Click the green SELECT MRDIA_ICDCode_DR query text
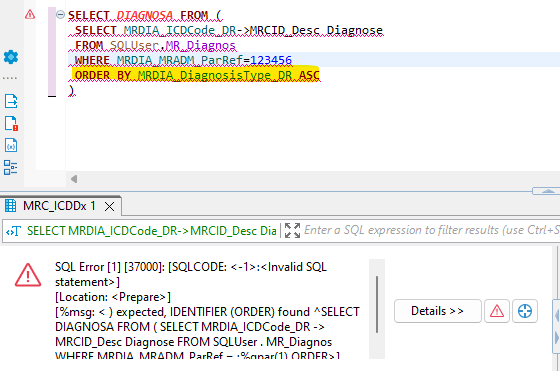The width and height of the screenshot is (560, 371). coord(151,231)
